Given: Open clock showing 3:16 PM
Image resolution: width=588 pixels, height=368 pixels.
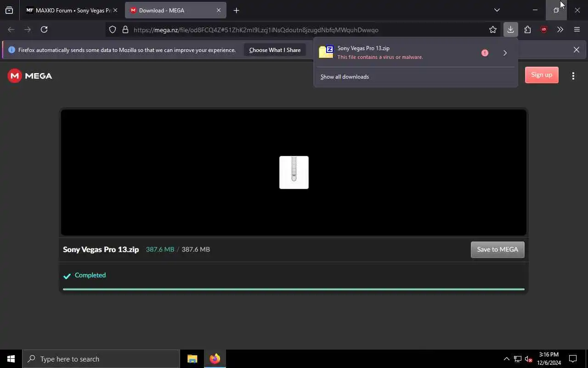Looking at the screenshot, I should (549, 359).
